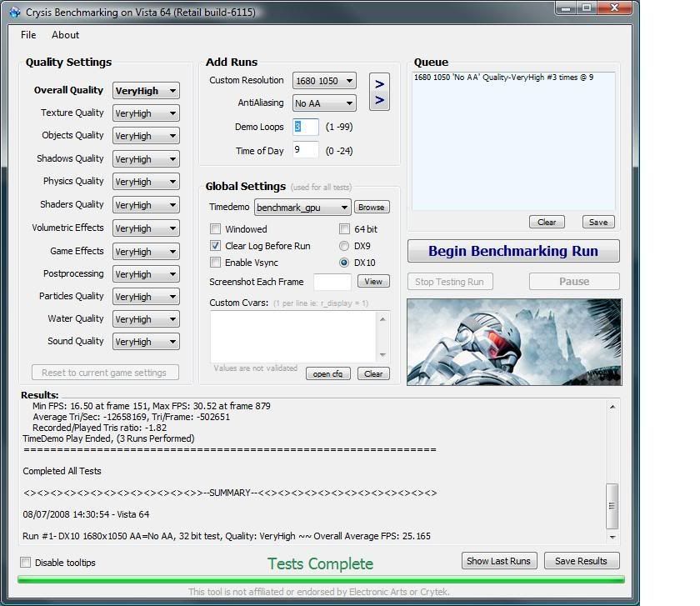Click the Results scrollbar up arrow
Viewport: 700px width, 606px height.
612,407
